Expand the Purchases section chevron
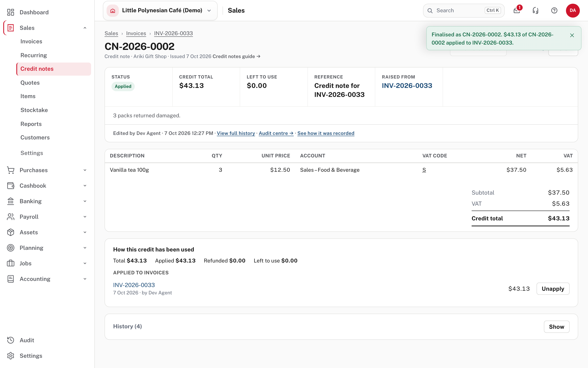This screenshot has height=368, width=588. [x=85, y=170]
